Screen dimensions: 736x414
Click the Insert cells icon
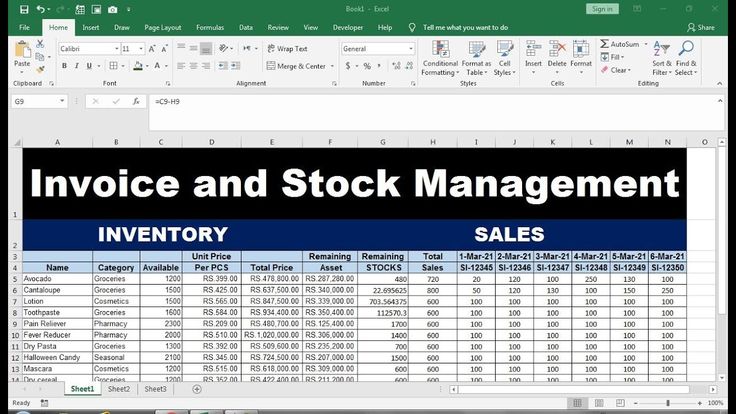pos(533,49)
